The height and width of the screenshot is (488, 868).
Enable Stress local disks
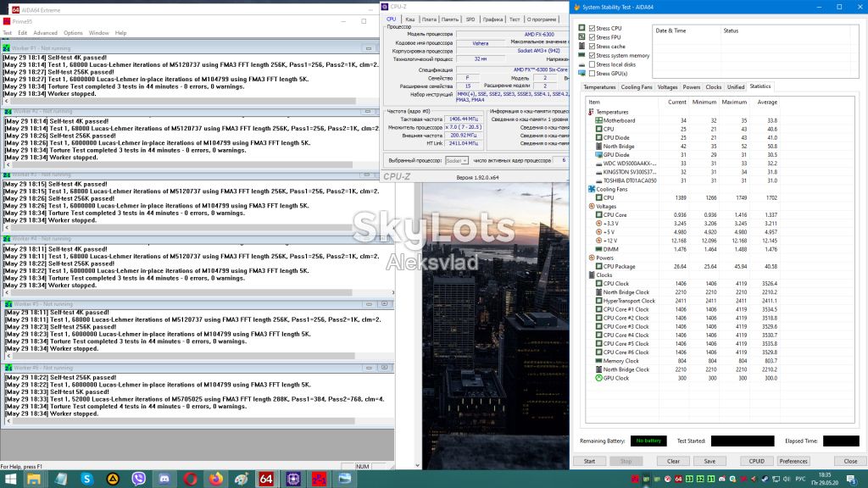click(593, 64)
